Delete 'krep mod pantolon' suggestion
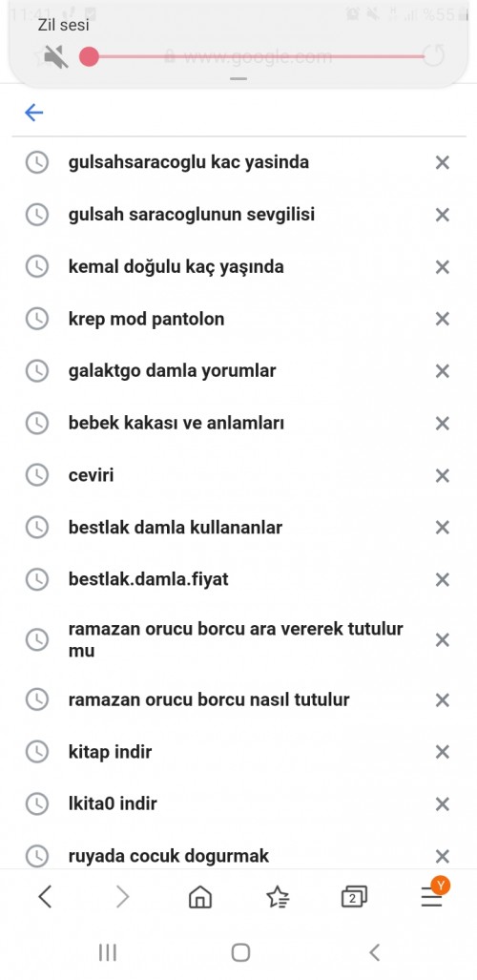The height and width of the screenshot is (980, 477). click(442, 319)
